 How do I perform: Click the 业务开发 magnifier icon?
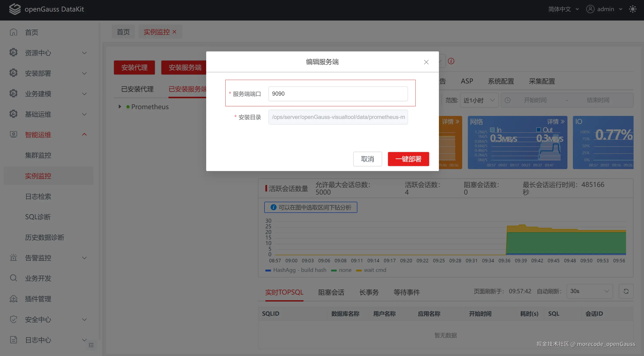pos(13,278)
